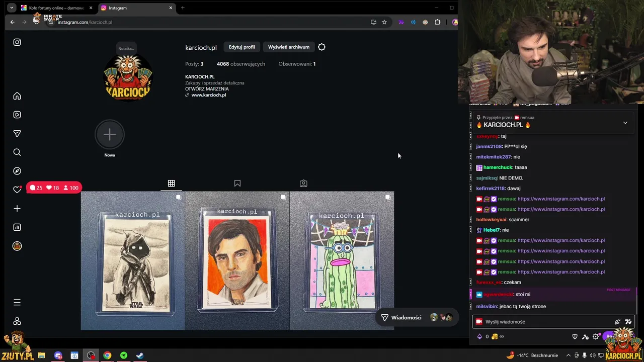Image resolution: width=644 pixels, height=362 pixels.
Task: Open the dashboard bar-chart icon in sidebar
Action: 17,227
